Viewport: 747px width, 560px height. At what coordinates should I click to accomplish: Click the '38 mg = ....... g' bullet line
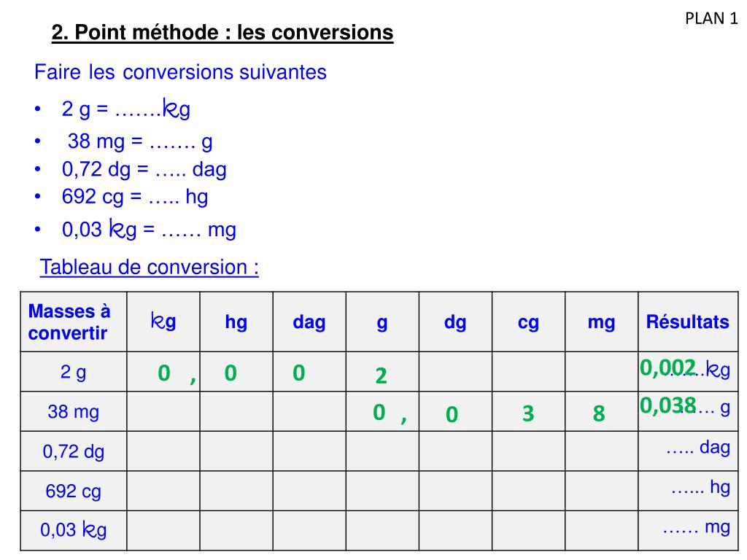click(x=140, y=141)
